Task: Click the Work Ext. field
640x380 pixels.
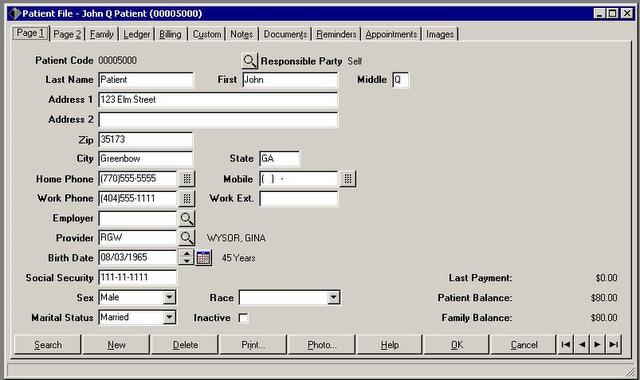Action: 298,198
